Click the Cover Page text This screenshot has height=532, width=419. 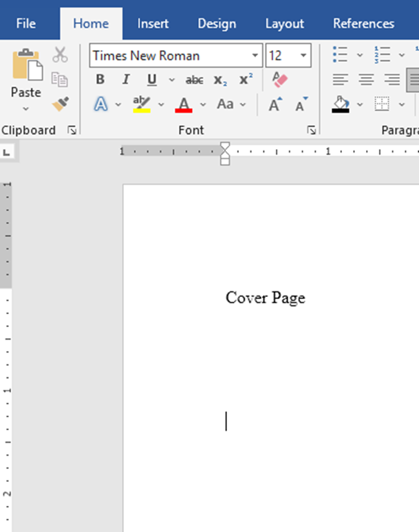tap(266, 298)
